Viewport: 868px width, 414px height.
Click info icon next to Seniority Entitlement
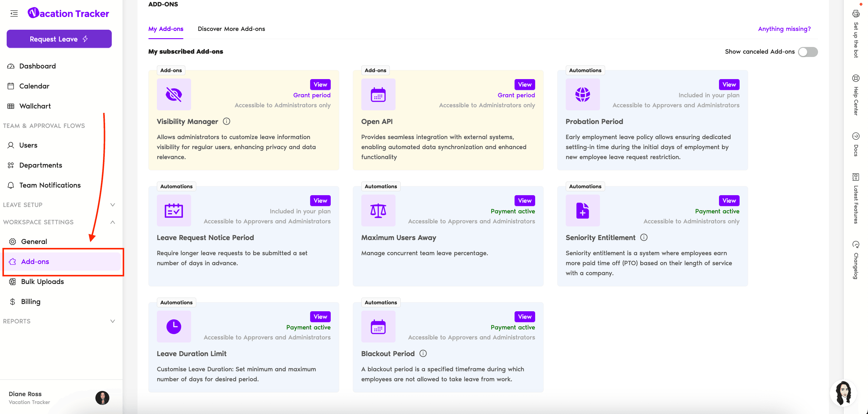[644, 237]
